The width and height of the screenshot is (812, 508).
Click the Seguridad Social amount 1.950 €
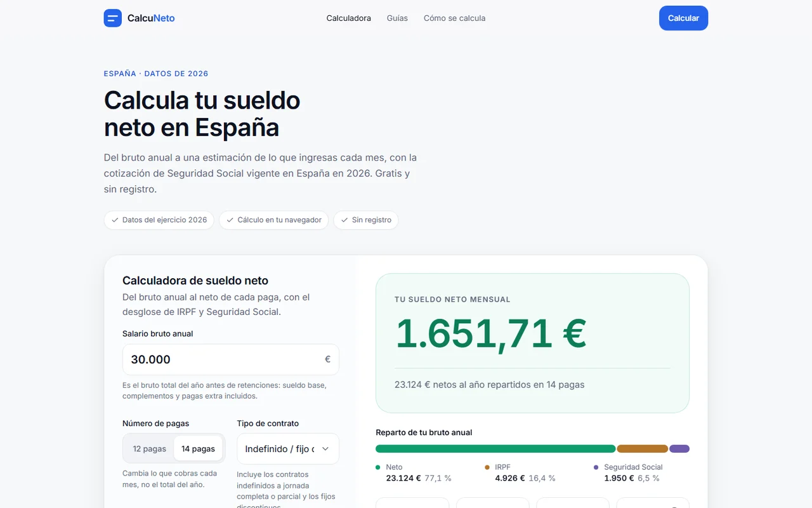coord(619,478)
